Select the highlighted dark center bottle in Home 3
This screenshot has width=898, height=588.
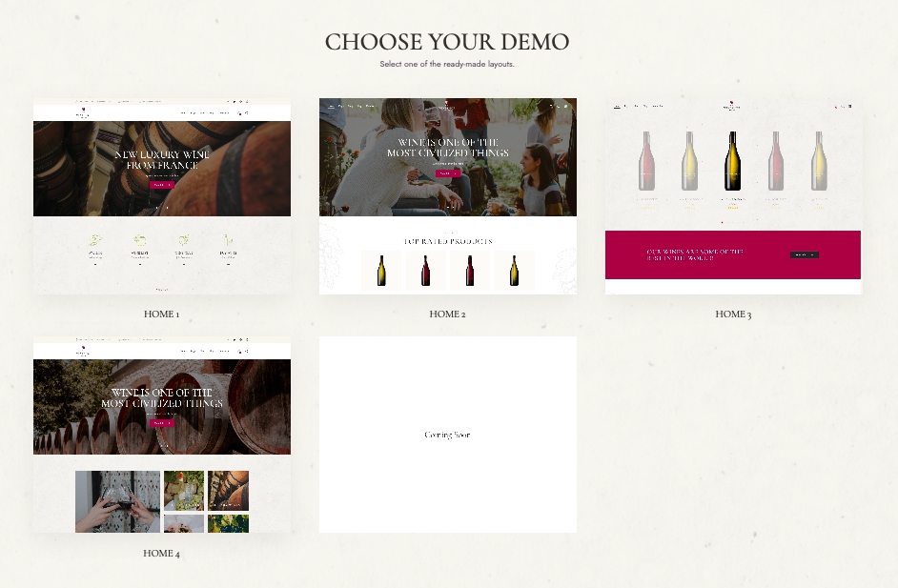coord(732,161)
